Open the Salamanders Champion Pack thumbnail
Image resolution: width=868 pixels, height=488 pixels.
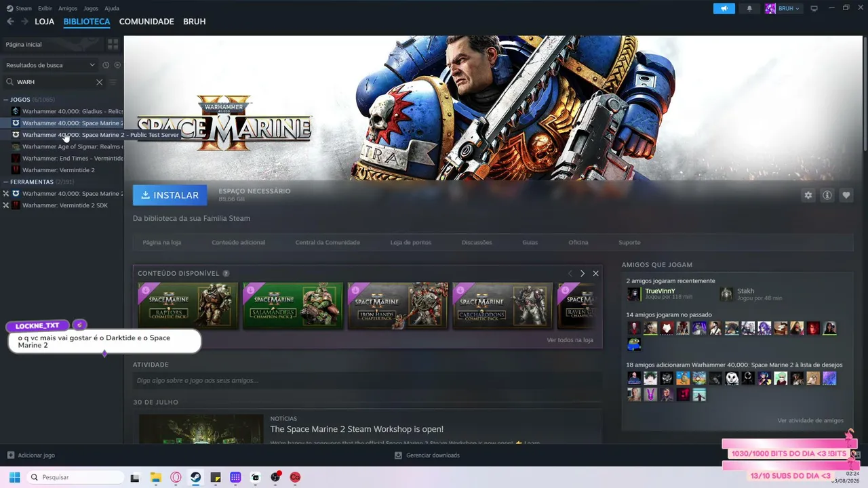[x=293, y=306]
